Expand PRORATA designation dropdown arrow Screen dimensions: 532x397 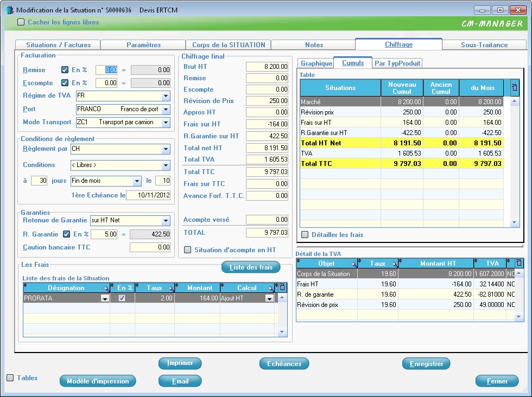pos(105,298)
